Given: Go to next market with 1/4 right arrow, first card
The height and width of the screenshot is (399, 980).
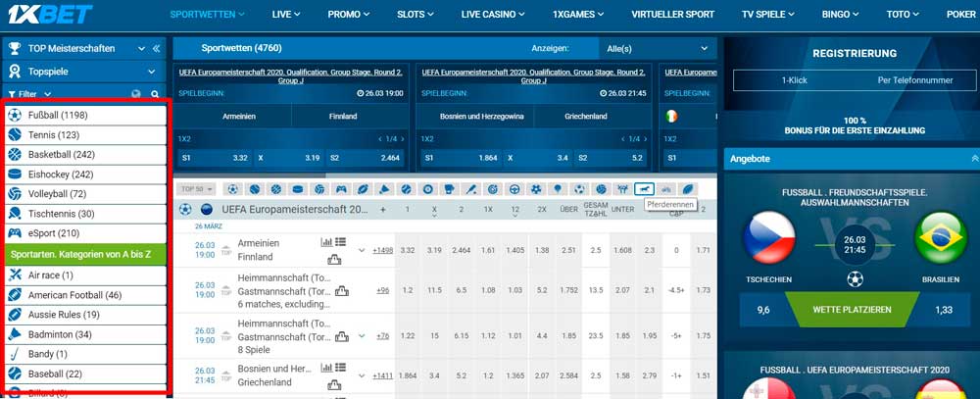Looking at the screenshot, I should pos(403,139).
